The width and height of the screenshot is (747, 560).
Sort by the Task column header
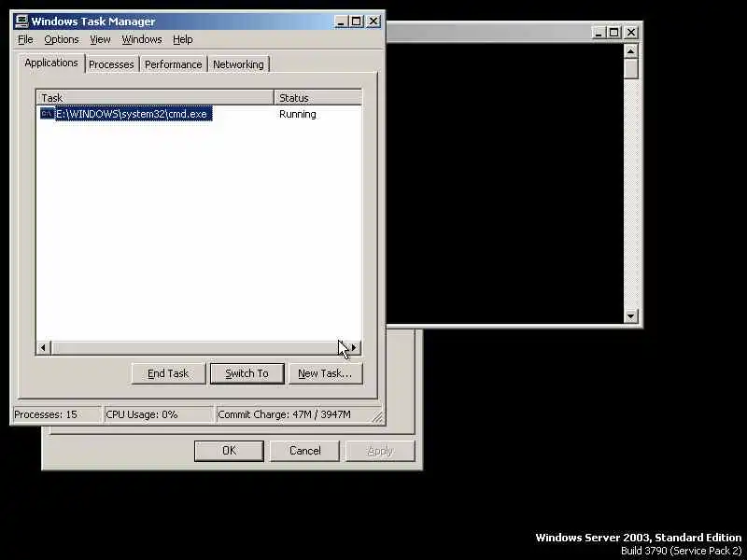(155, 98)
